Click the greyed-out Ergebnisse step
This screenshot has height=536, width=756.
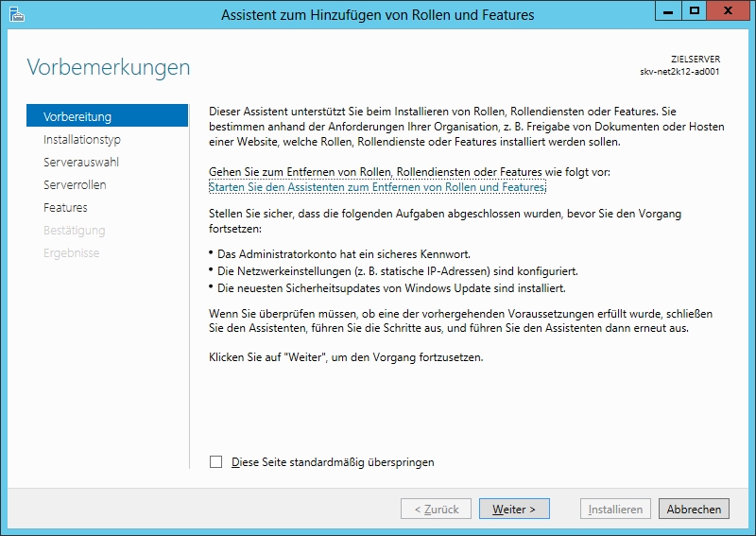pos(71,253)
